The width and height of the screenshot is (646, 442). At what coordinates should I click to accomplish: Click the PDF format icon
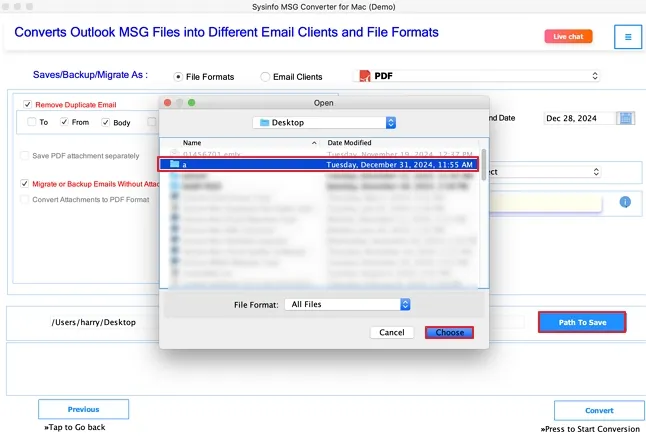click(x=365, y=76)
